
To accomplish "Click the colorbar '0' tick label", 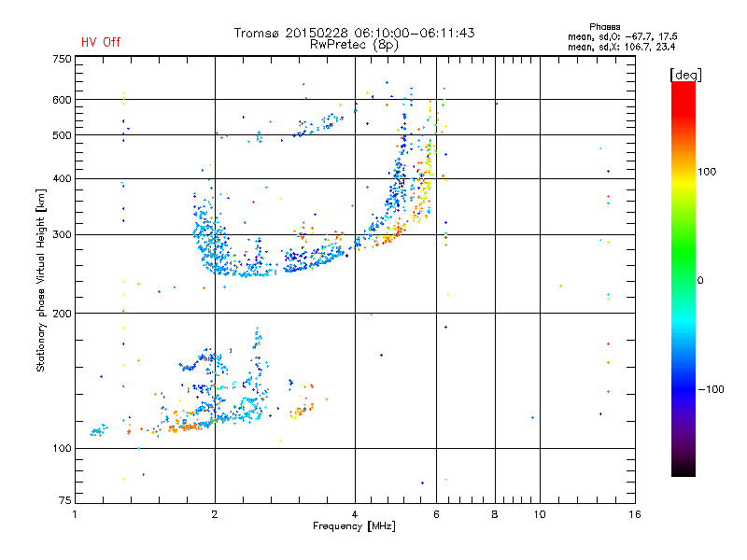I will (x=700, y=280).
